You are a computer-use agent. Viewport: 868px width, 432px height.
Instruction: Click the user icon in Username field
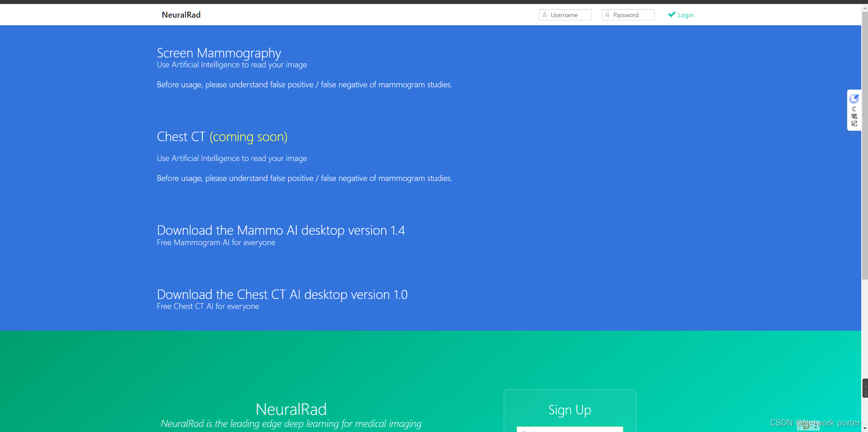(x=545, y=15)
